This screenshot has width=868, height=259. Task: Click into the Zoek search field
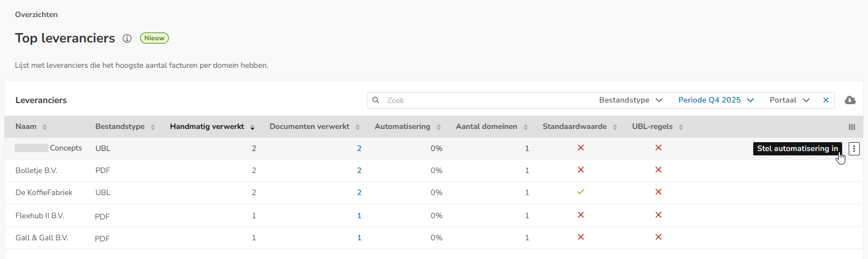(486, 100)
